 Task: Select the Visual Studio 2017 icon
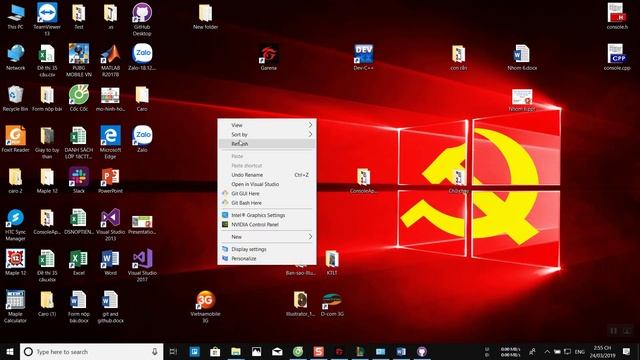pos(142,265)
